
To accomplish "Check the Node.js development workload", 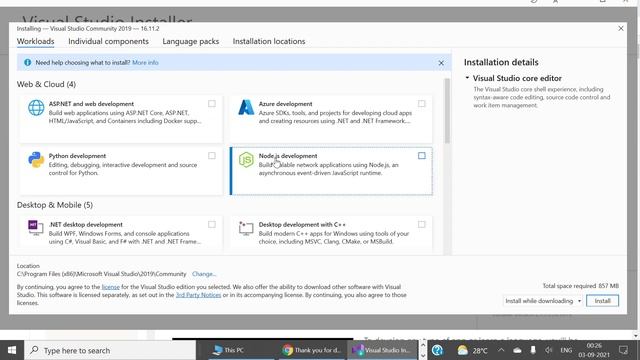I will [x=422, y=156].
